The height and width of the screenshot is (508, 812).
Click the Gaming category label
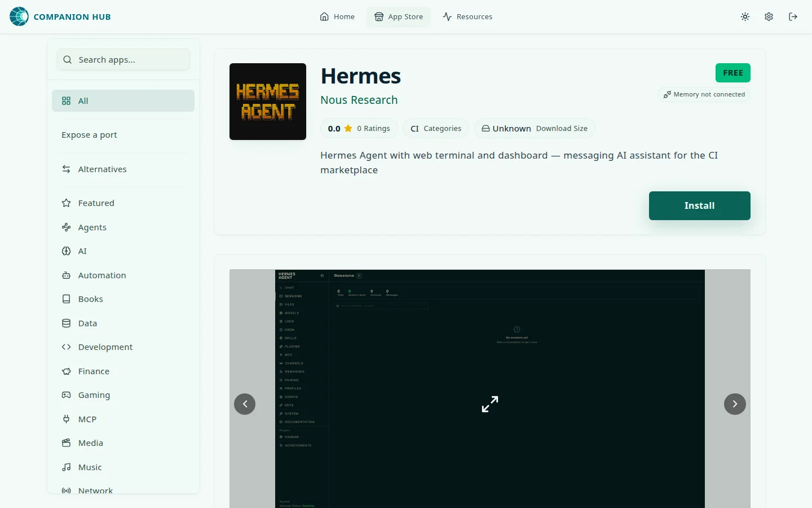coord(94,395)
